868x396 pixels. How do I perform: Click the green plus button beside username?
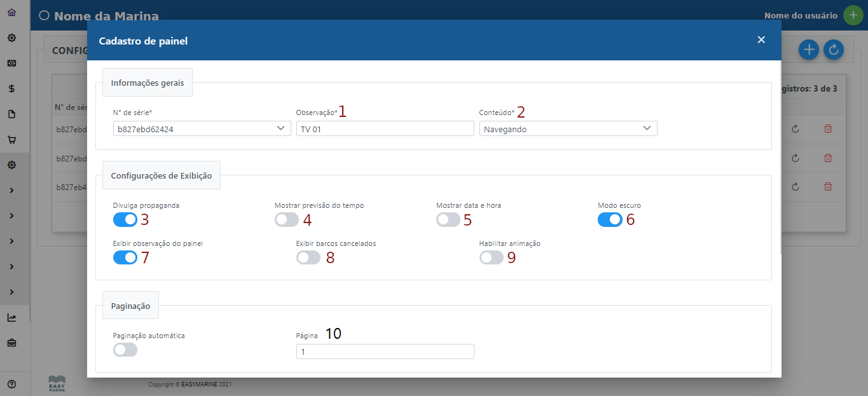[x=853, y=15]
